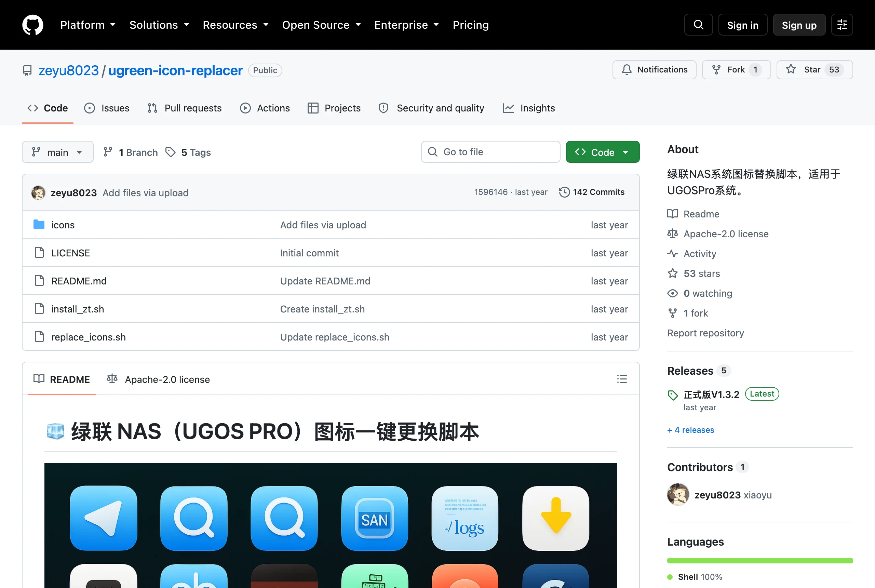The width and height of the screenshot is (875, 588).
Task: Open the GitHub home logo
Action: tap(32, 25)
